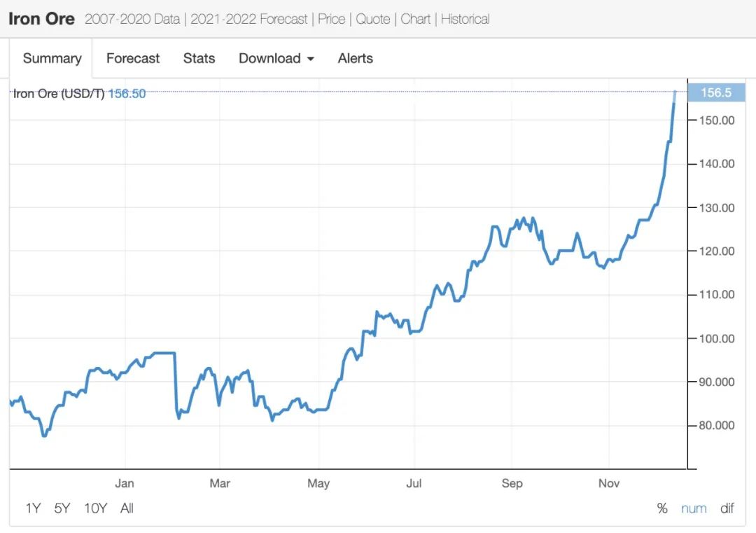Click the 140.00 y-axis label
This screenshot has width=756, height=533.
click(x=717, y=163)
